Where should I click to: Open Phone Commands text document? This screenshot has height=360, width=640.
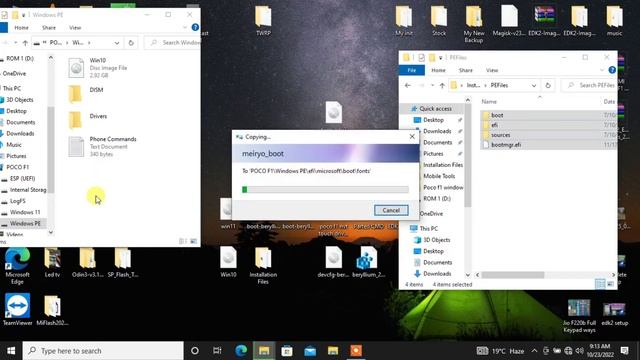[x=102, y=147]
